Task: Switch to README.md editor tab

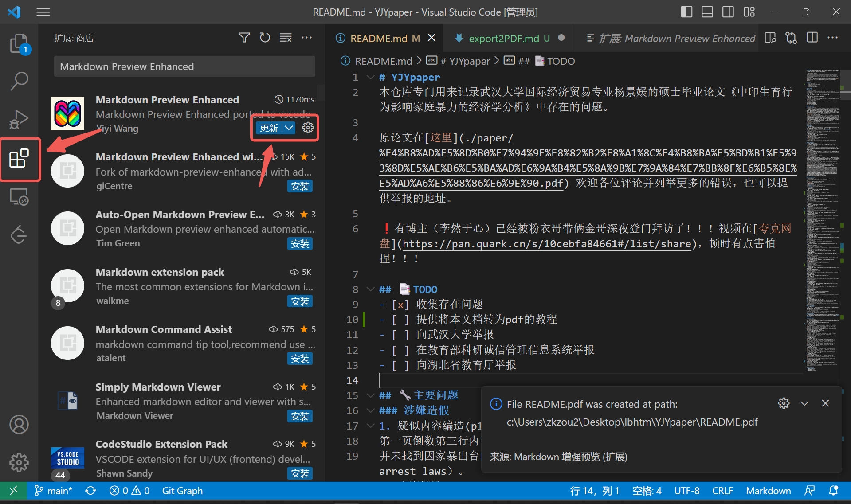Action: coord(385,39)
